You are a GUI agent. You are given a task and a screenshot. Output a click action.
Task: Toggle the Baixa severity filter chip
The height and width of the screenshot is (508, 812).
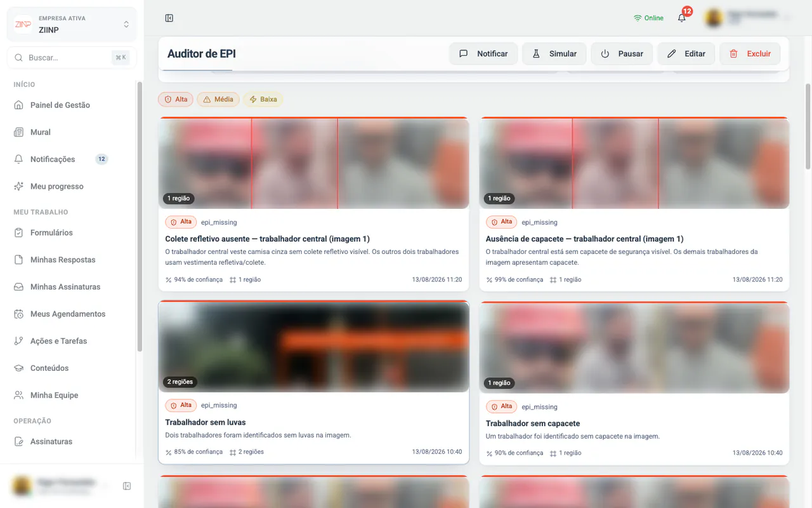(263, 100)
